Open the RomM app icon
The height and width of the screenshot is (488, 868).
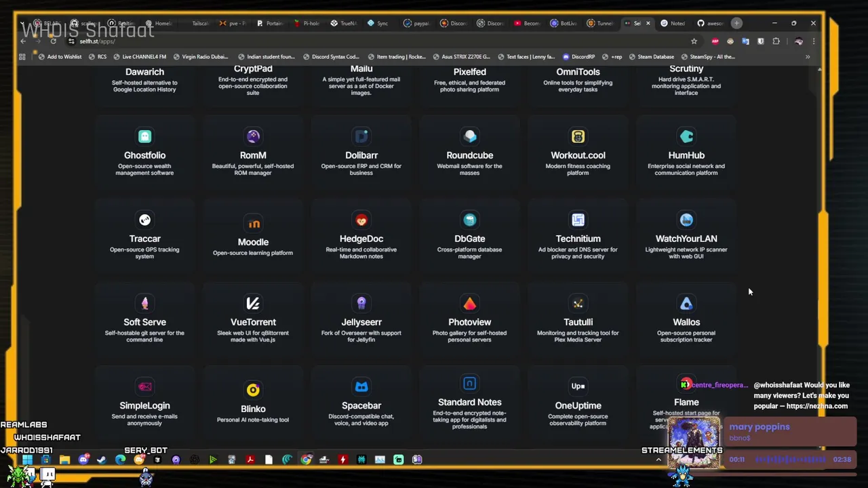[x=253, y=136]
